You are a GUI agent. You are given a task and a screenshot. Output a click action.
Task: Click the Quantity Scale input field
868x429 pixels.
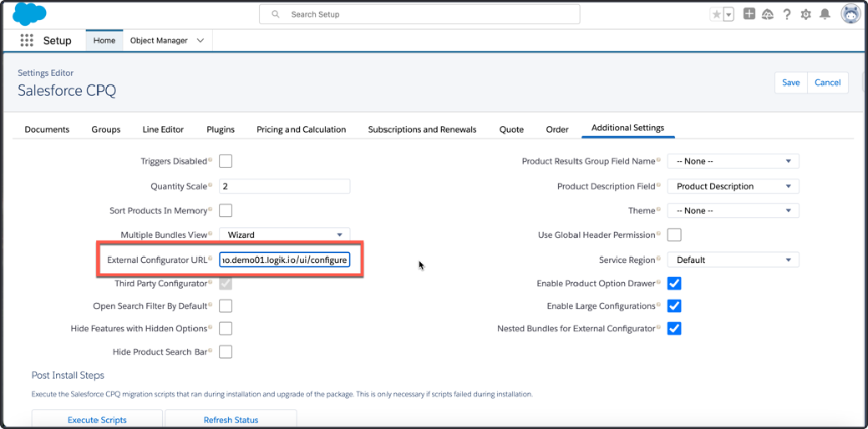pos(285,186)
